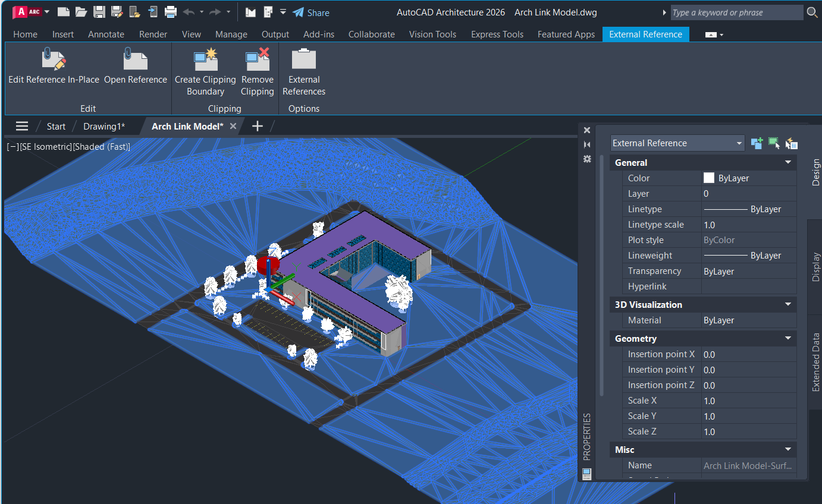The width and height of the screenshot is (822, 504).
Task: Click the Properties palette icon at bottom
Action: click(x=587, y=474)
